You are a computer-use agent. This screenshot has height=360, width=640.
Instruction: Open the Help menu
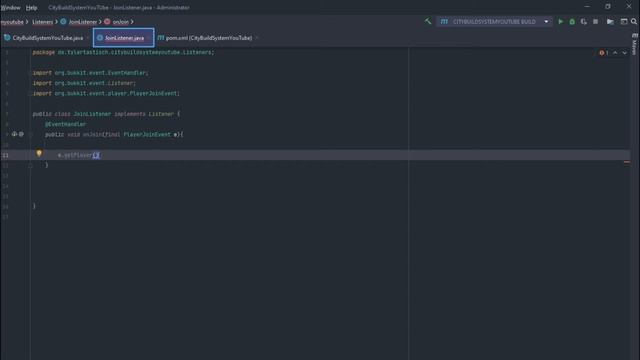[31, 7]
